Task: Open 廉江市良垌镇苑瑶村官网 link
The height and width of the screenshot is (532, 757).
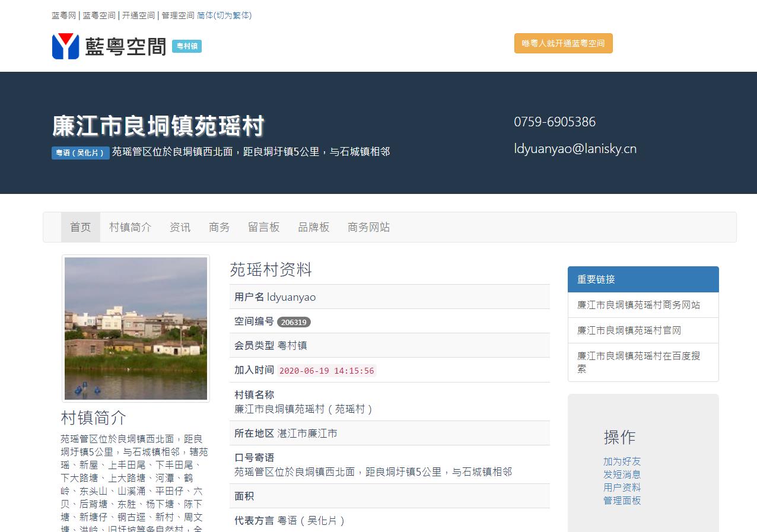Action: 629,330
